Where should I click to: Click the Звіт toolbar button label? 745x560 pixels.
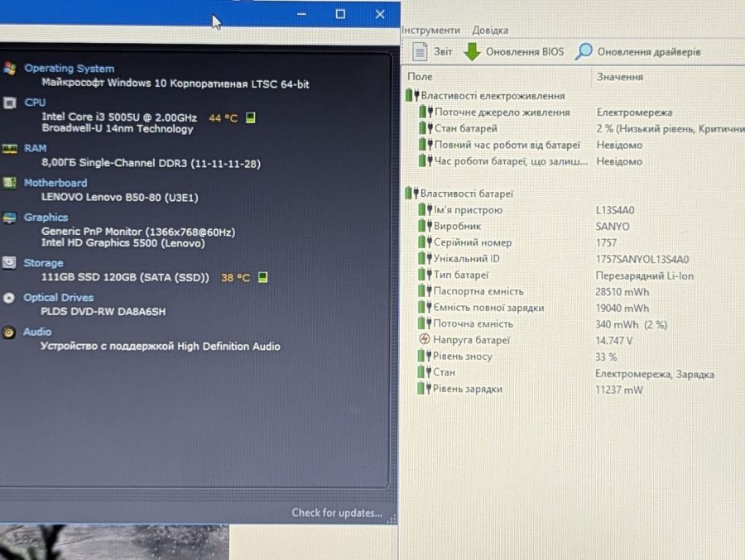[x=443, y=52]
